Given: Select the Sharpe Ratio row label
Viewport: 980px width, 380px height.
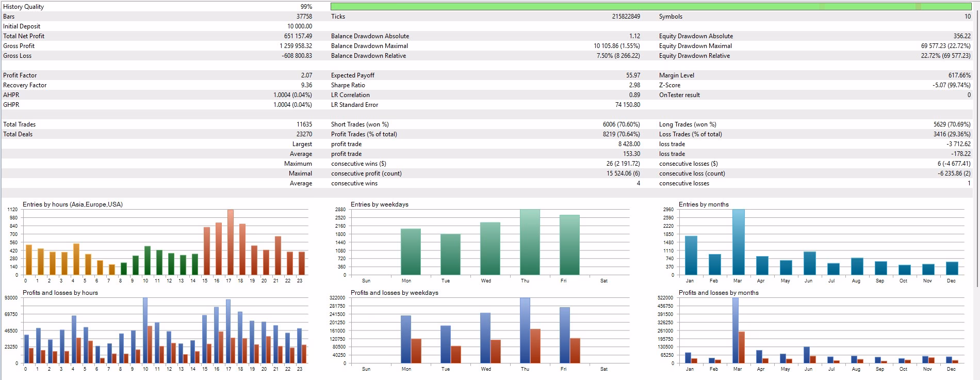Looking at the screenshot, I should pos(348,85).
